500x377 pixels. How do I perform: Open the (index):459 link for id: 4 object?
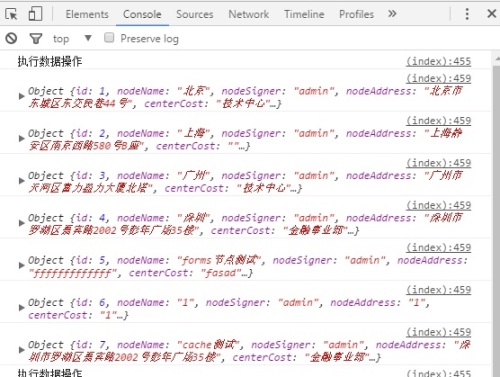tap(438, 205)
